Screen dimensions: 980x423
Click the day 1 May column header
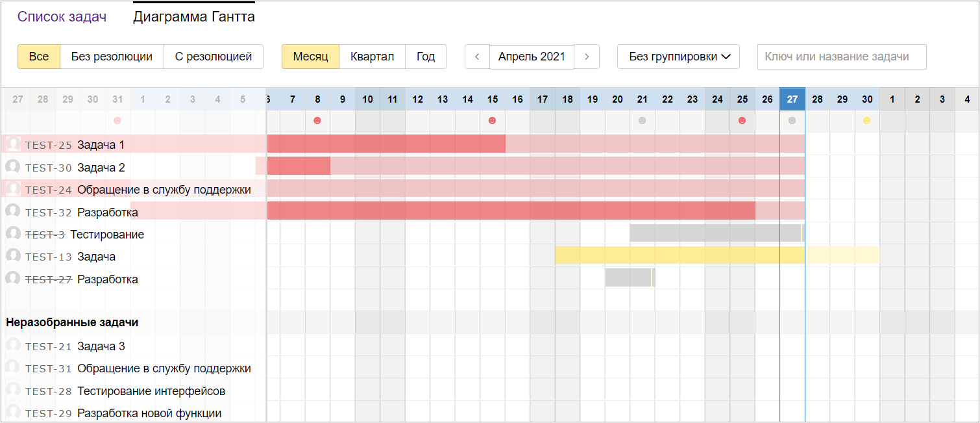(892, 99)
